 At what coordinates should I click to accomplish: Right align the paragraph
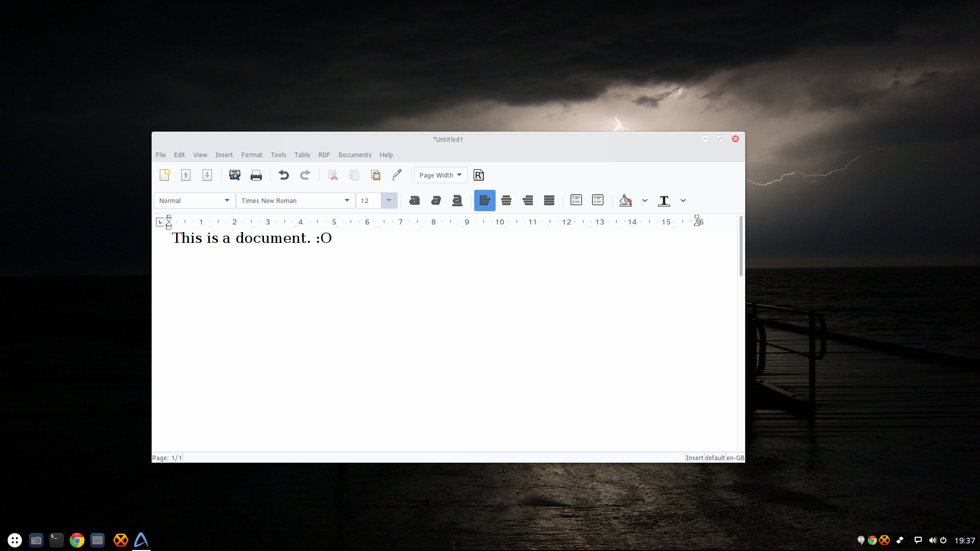pyautogui.click(x=528, y=201)
